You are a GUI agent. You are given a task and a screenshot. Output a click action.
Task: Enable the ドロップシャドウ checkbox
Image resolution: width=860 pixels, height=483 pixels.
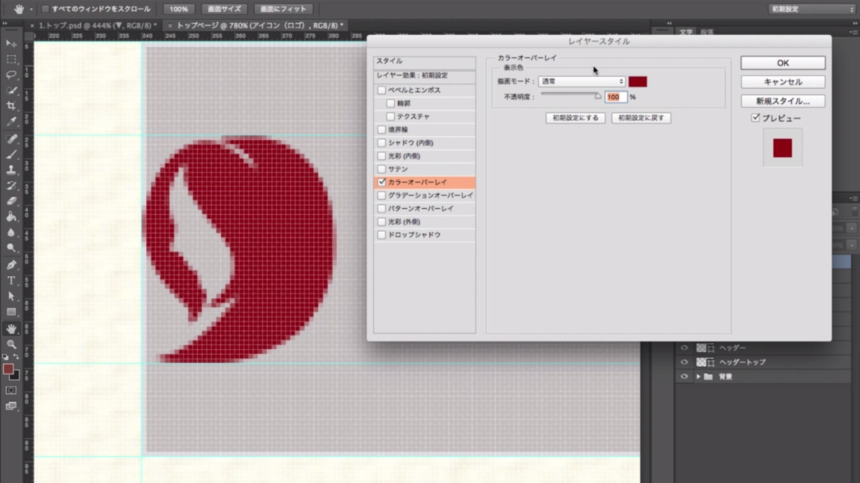tap(382, 235)
